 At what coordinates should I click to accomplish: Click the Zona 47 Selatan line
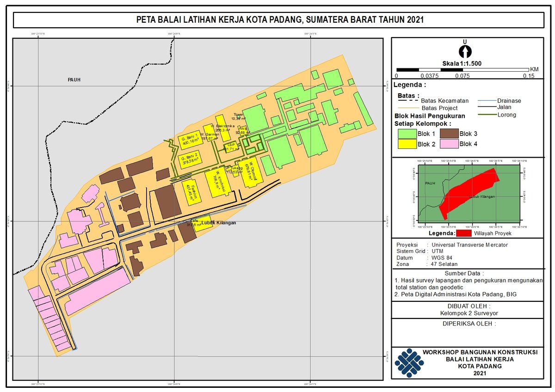click(427, 264)
